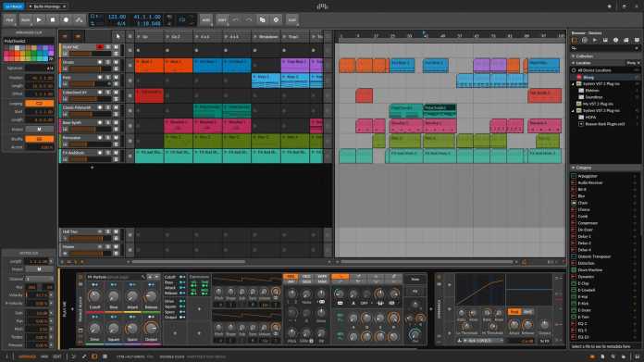Disarm recording on PLAY ME track
The width and height of the screenshot is (644, 362).
[x=100, y=47]
